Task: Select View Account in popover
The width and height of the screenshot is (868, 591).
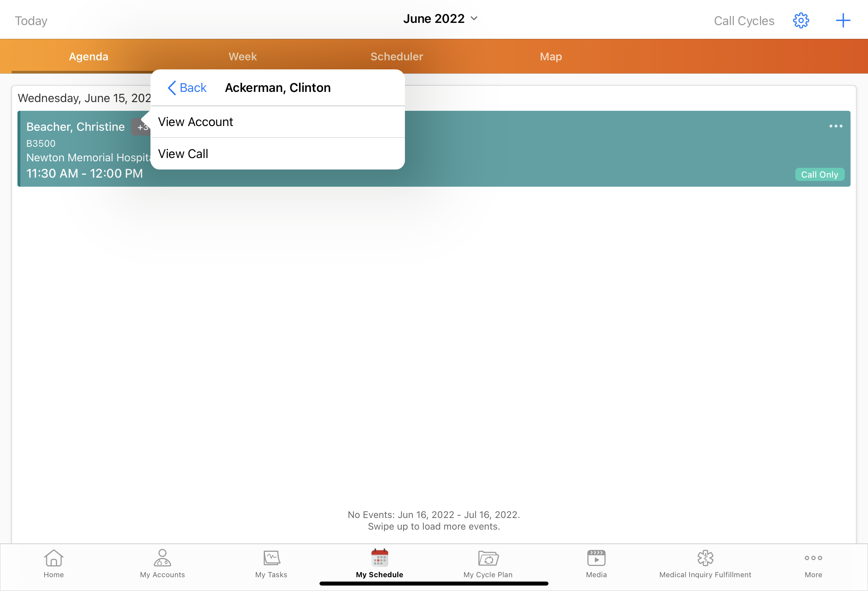Action: click(195, 122)
